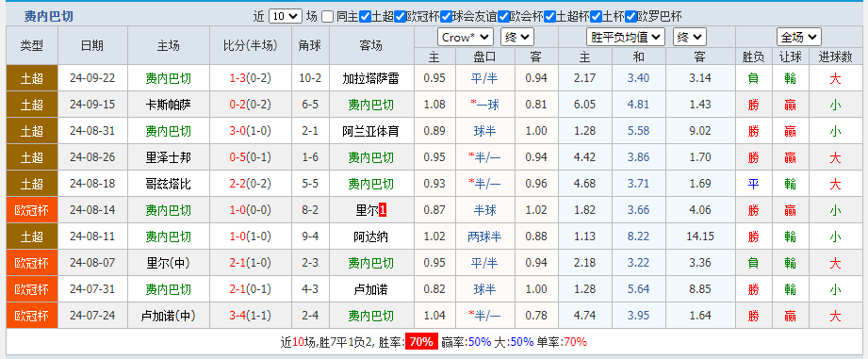Image resolution: width=868 pixels, height=359 pixels.
Task: Open the 全场 dropdown
Action: coord(798,37)
